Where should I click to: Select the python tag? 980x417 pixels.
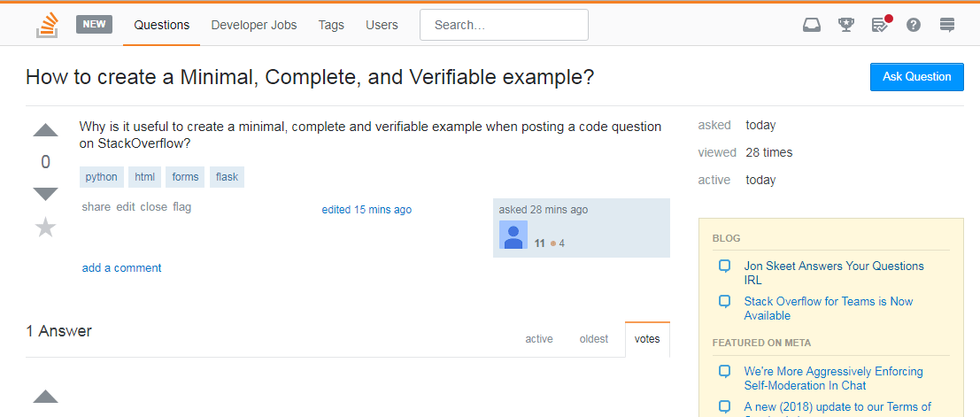coord(102,177)
